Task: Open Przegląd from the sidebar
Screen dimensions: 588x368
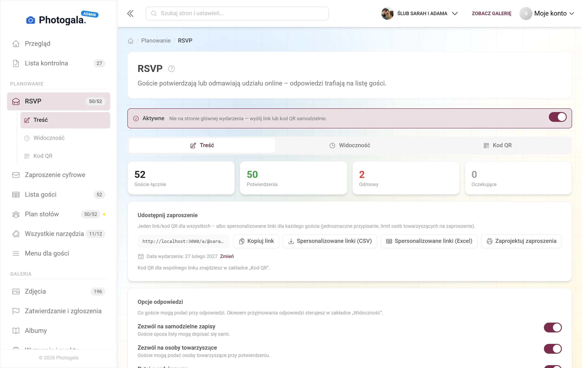Action: click(59, 44)
